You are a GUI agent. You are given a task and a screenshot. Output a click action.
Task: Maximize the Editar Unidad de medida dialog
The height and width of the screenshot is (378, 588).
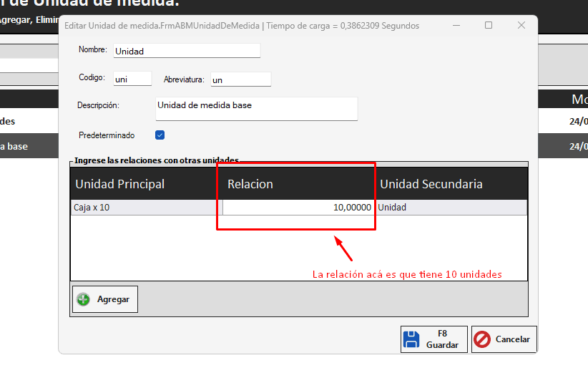489,25
